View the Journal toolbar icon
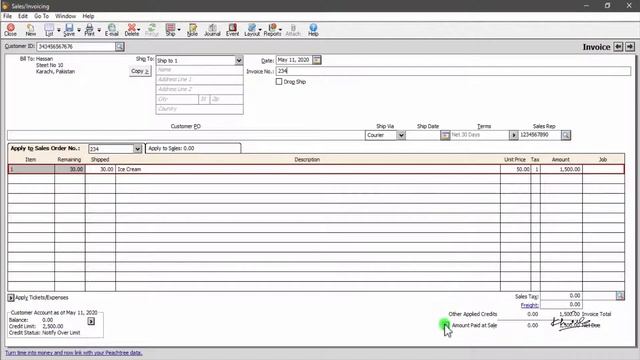Viewport: 640px width, 360px height. [x=212, y=30]
